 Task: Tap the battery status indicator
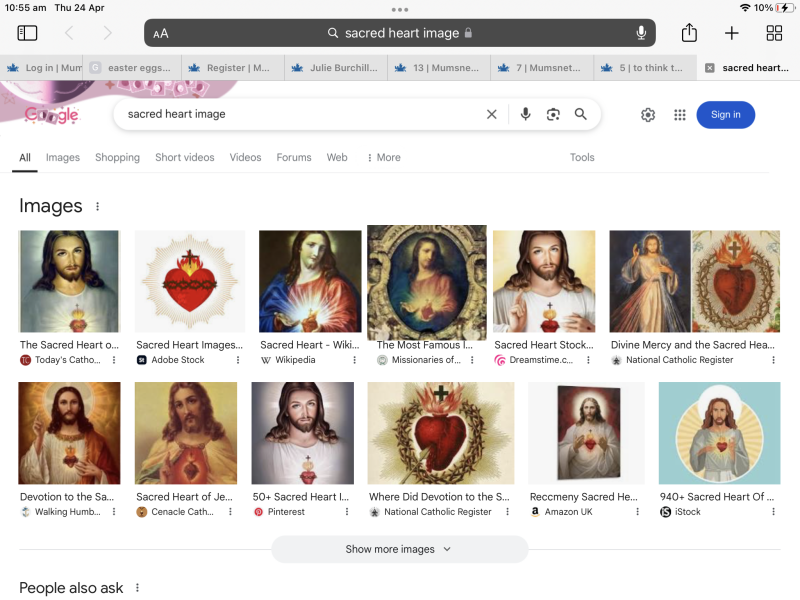coord(784,8)
